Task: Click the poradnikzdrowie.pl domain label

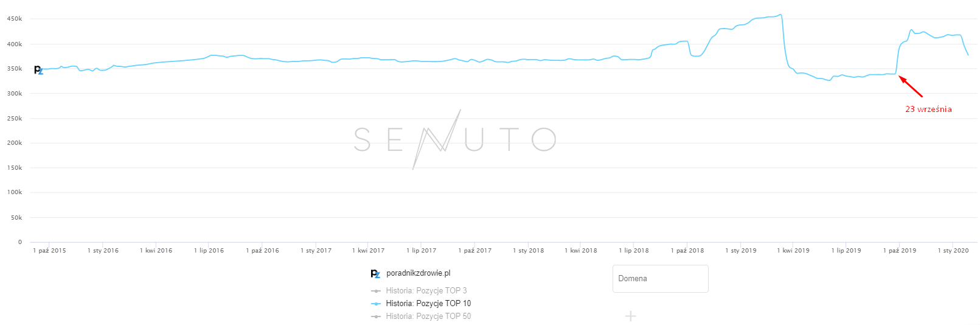Action: click(x=418, y=273)
